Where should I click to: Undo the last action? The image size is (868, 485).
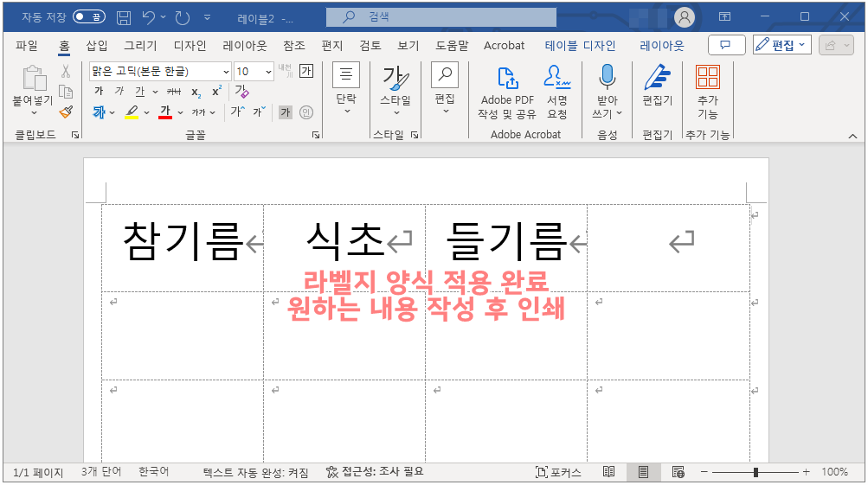click(148, 17)
